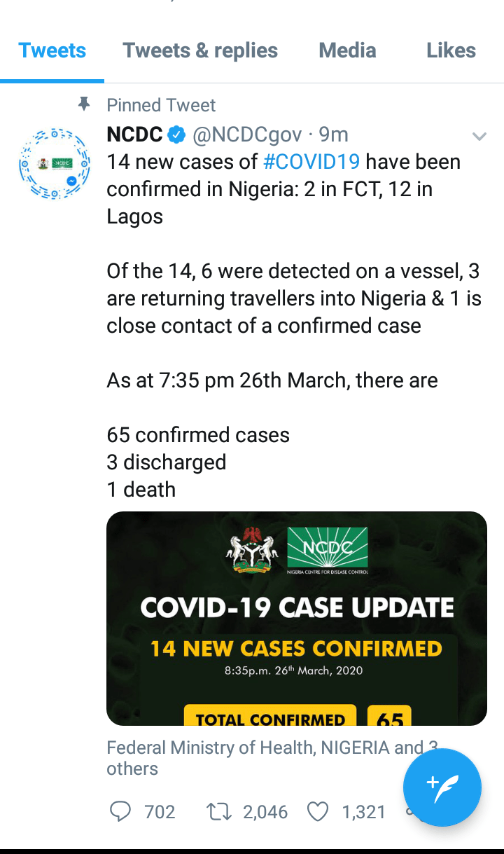Viewport: 504px width, 854px height.
Task: Tap the blue verified badge
Action: tap(178, 134)
